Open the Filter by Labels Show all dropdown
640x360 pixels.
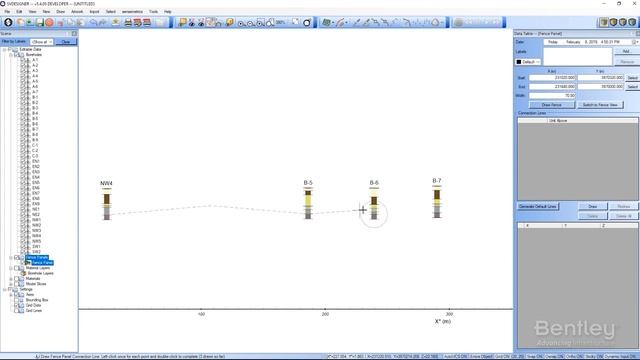[x=42, y=42]
